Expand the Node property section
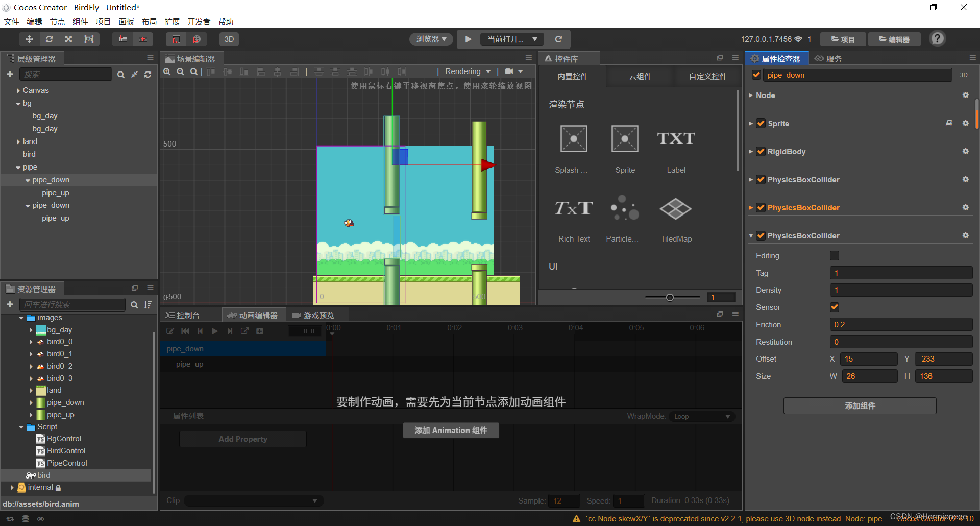This screenshot has width=980, height=526. (x=751, y=95)
